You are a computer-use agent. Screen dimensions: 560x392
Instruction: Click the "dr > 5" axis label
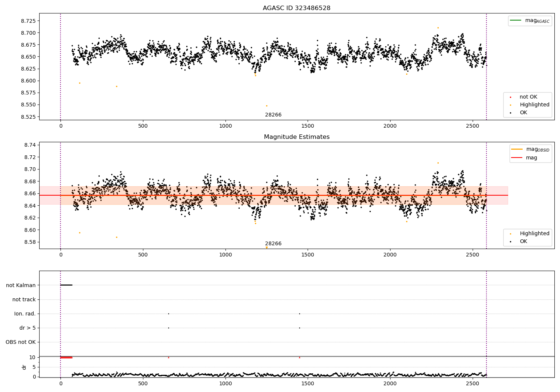[27, 328]
